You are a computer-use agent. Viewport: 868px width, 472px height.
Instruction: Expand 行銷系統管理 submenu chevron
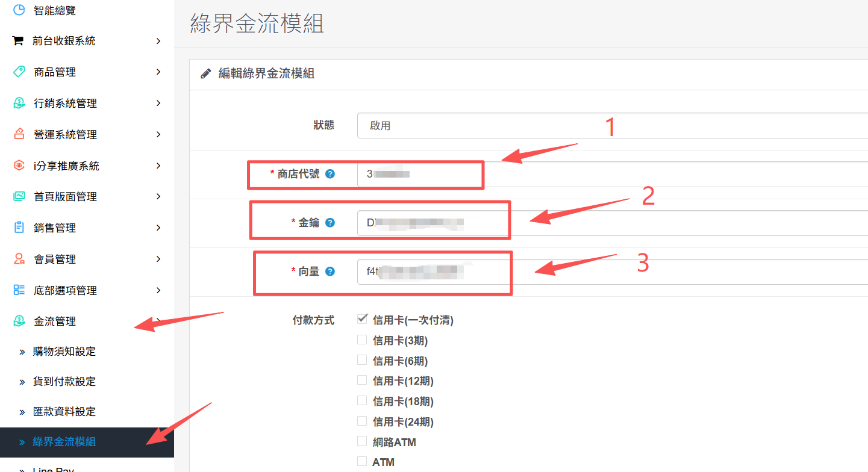click(x=158, y=103)
